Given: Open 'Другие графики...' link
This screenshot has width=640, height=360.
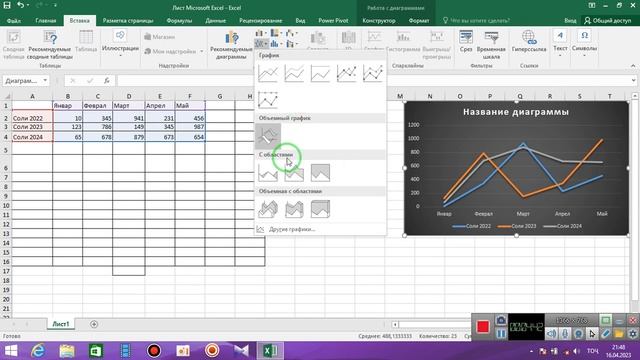Looking at the screenshot, I should tap(292, 229).
